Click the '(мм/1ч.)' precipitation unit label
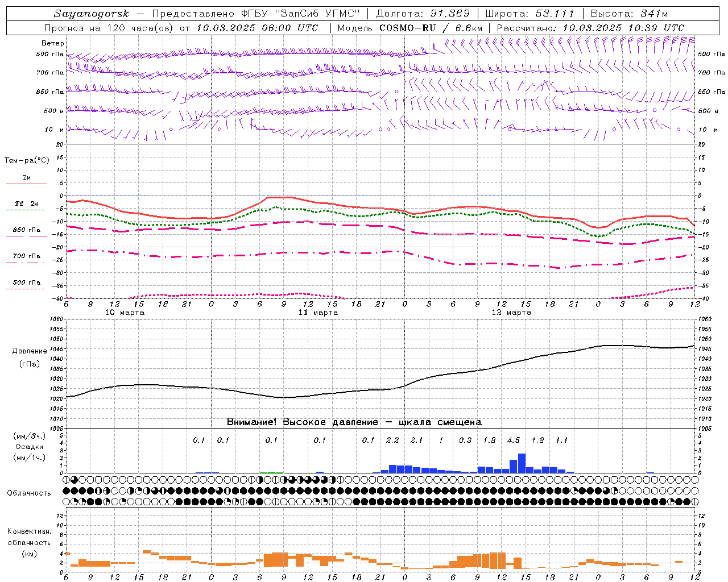The width and height of the screenshot is (728, 582). [x=30, y=458]
